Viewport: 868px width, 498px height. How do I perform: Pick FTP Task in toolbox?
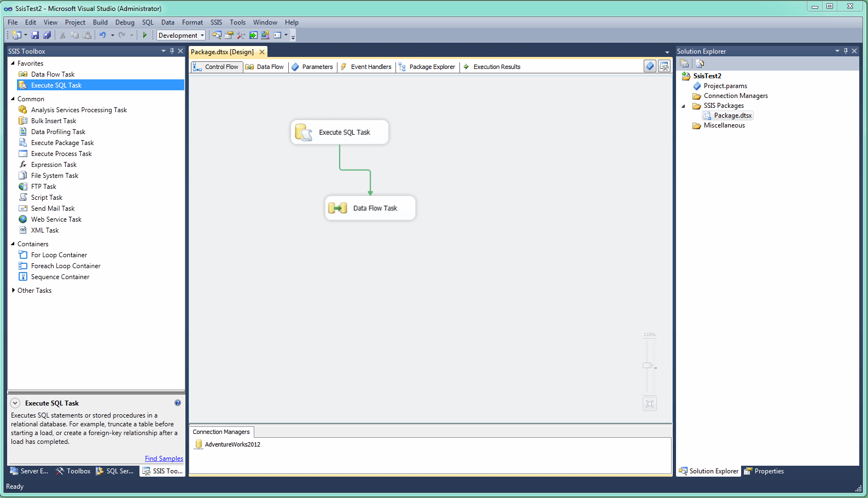43,187
